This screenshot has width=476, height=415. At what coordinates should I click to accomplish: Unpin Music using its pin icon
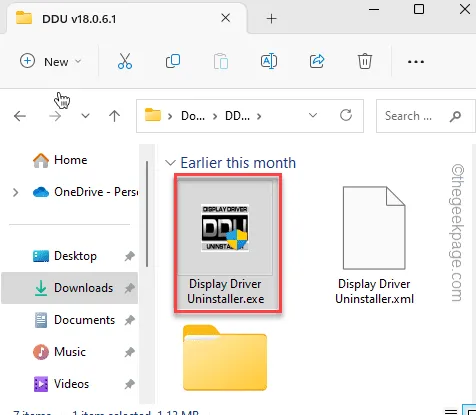(x=129, y=352)
